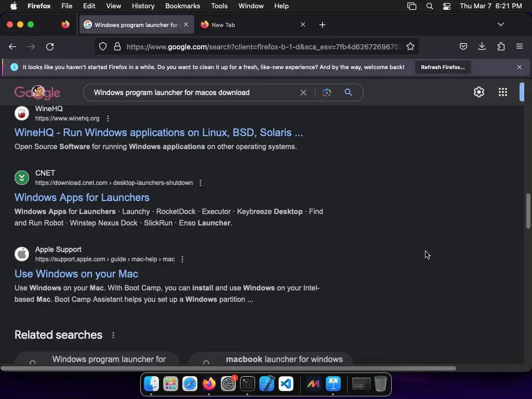Click the Refresh Firefox button

click(x=443, y=67)
